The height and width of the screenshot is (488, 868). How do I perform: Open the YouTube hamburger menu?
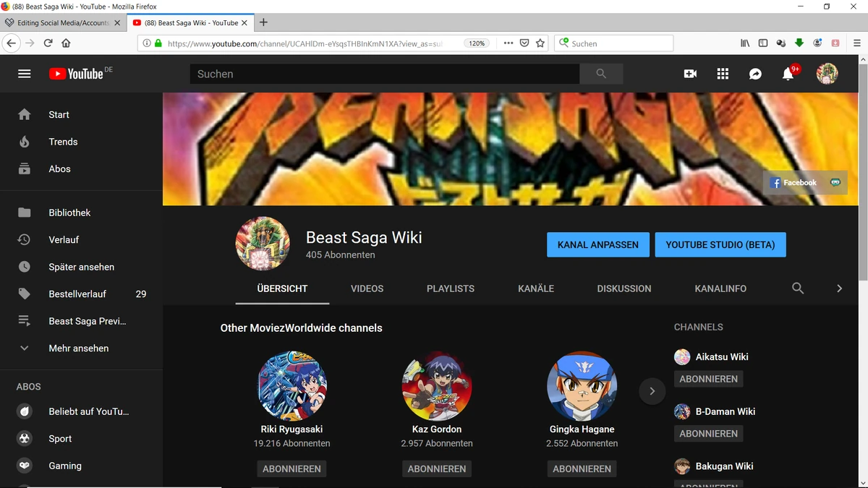[x=24, y=73]
